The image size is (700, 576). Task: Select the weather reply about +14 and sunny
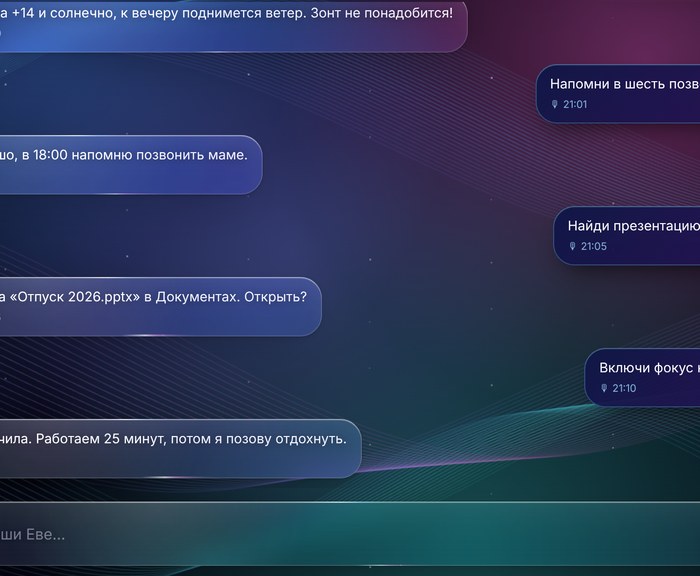pyautogui.click(x=233, y=26)
